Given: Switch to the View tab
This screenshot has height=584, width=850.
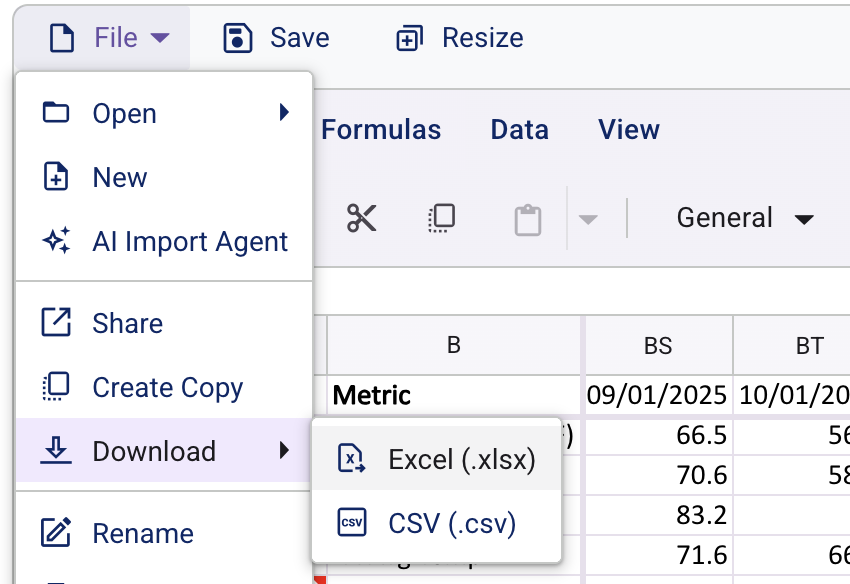Looking at the screenshot, I should coord(629,129).
